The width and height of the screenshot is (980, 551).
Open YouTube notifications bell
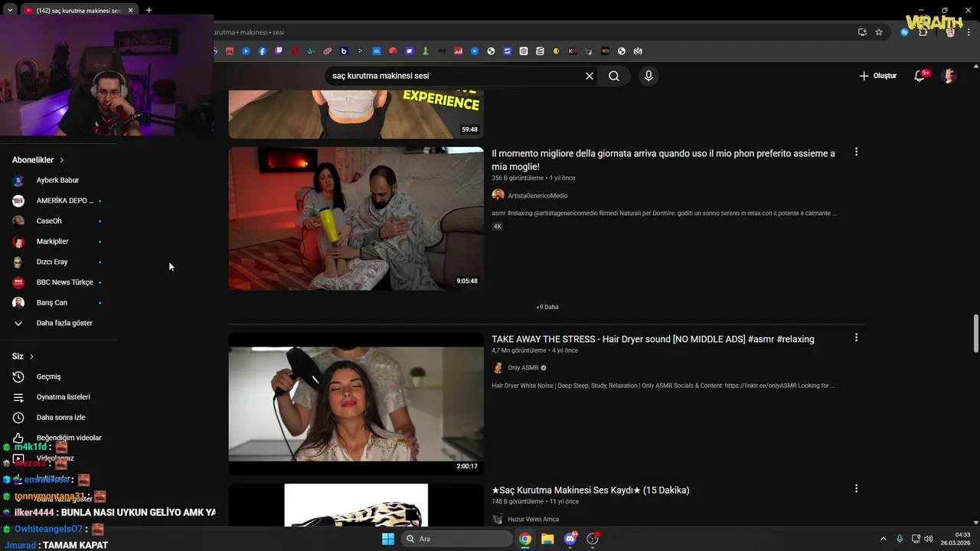tap(921, 76)
